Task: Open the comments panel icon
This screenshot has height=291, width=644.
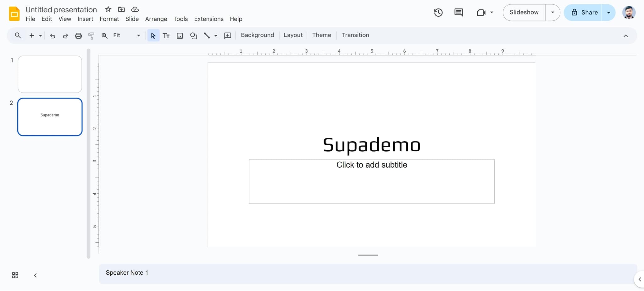Action: coord(458,13)
